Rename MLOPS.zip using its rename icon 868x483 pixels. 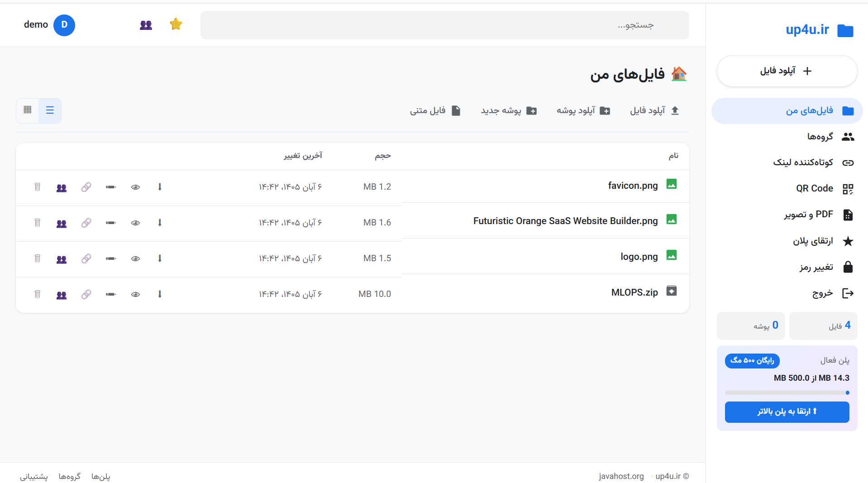click(111, 294)
